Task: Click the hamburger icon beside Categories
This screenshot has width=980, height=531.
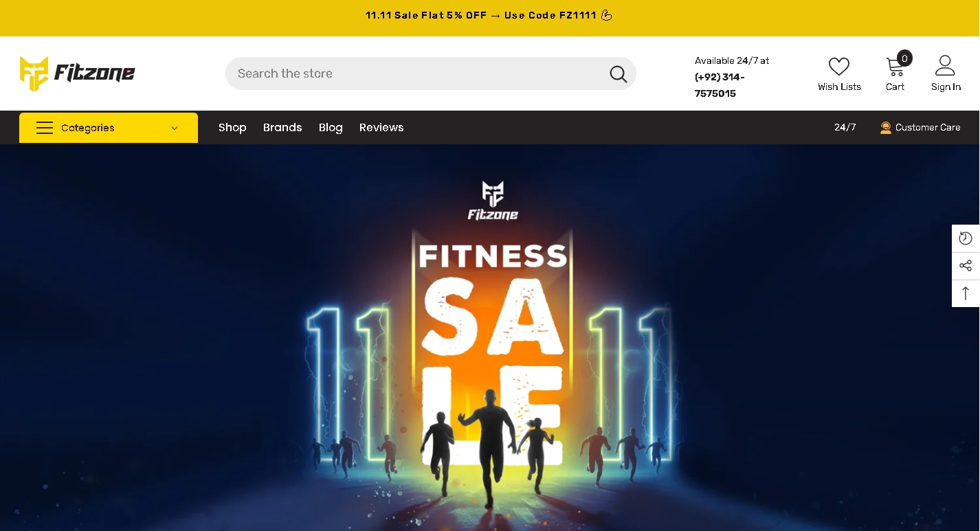Action: pos(45,128)
